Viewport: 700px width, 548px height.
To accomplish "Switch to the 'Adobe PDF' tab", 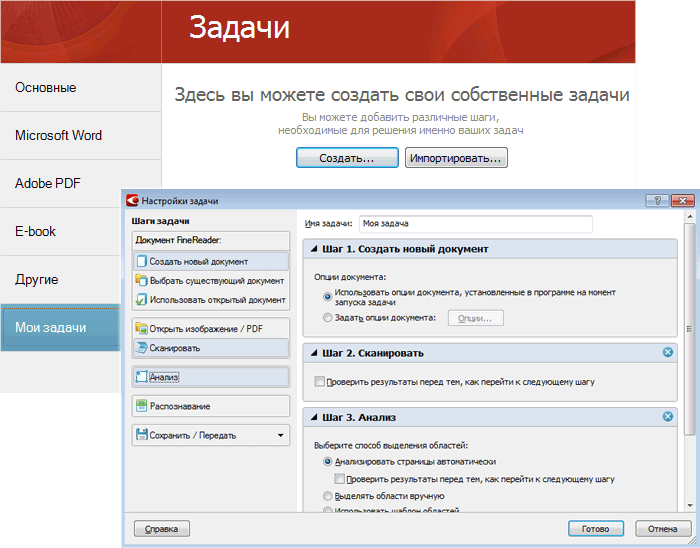I will coord(48,184).
